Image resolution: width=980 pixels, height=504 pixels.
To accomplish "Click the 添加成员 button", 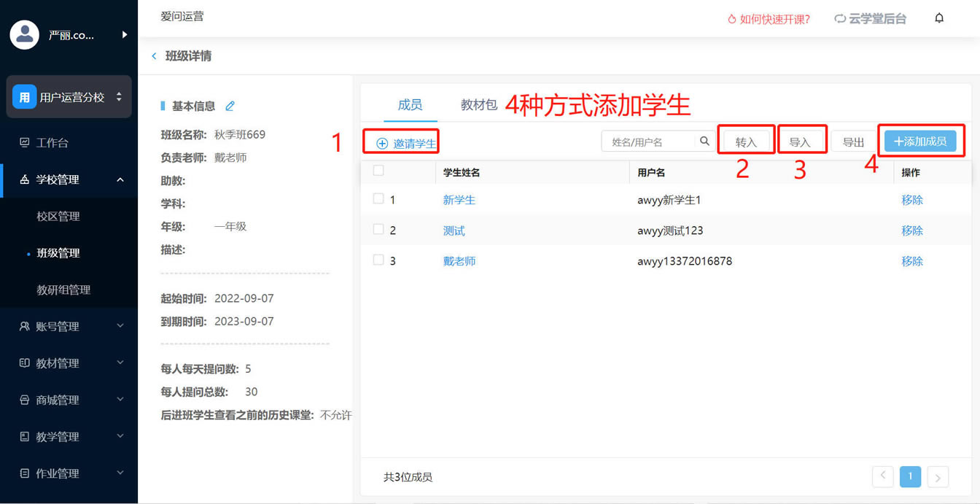I will [x=920, y=141].
